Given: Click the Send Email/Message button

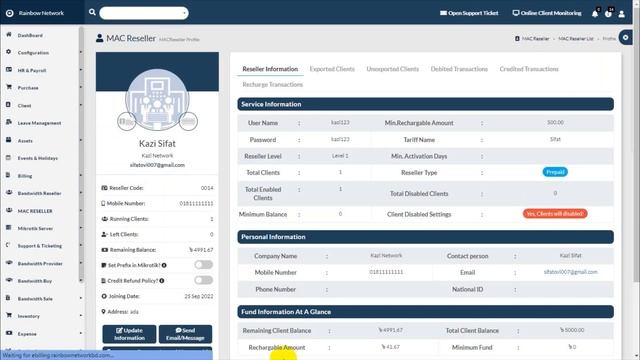Looking at the screenshot, I should pos(185,334).
